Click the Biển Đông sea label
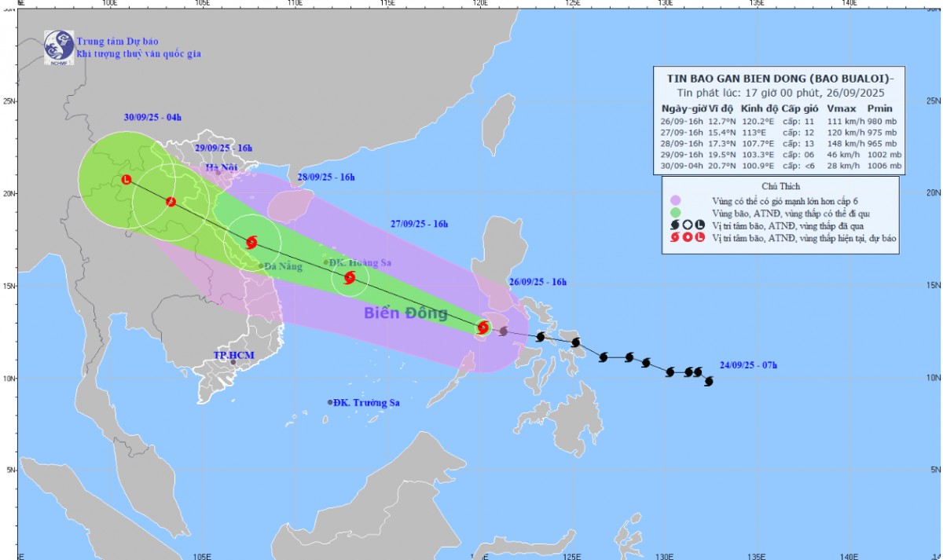This screenshot has width=943, height=560. [x=405, y=314]
